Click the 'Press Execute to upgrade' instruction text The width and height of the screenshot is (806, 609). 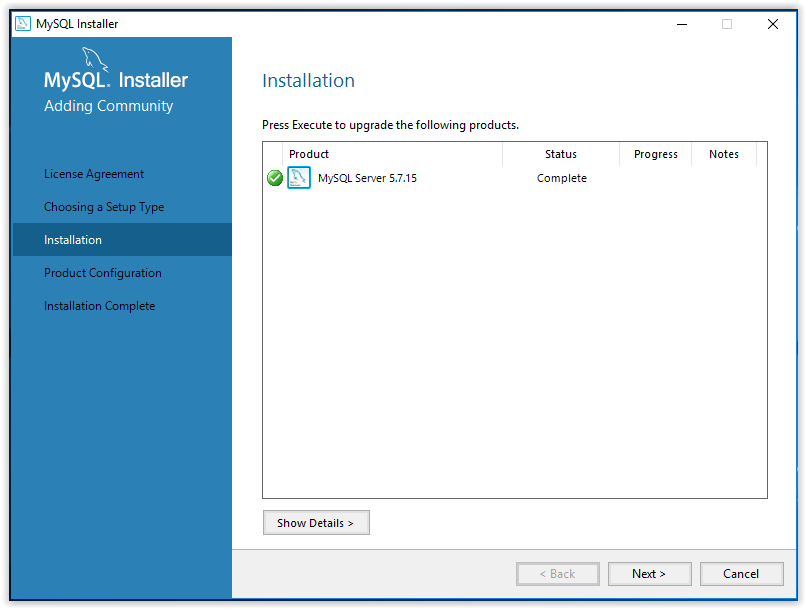391,125
